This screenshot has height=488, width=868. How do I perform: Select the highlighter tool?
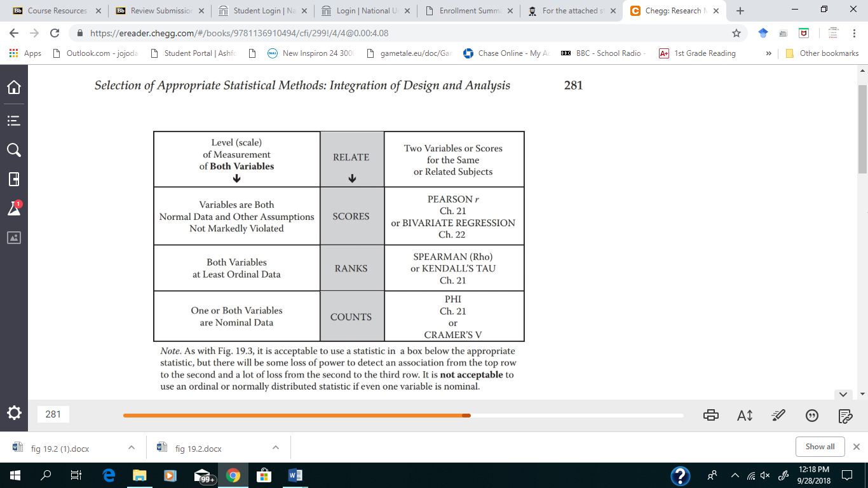778,416
